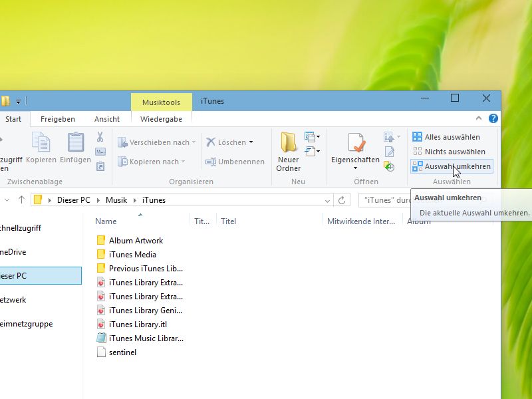Image resolution: width=532 pixels, height=399 pixels.
Task: Select the Musiktools contextual tab
Action: click(x=161, y=102)
